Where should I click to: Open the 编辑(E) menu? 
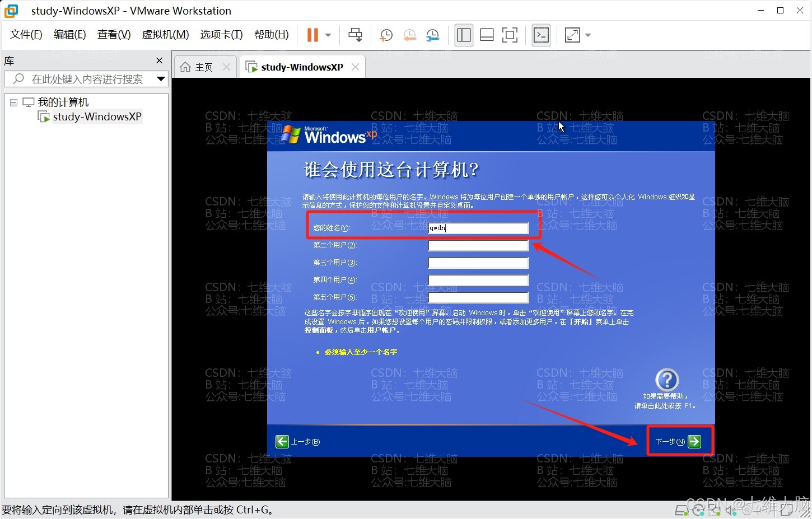click(x=70, y=35)
